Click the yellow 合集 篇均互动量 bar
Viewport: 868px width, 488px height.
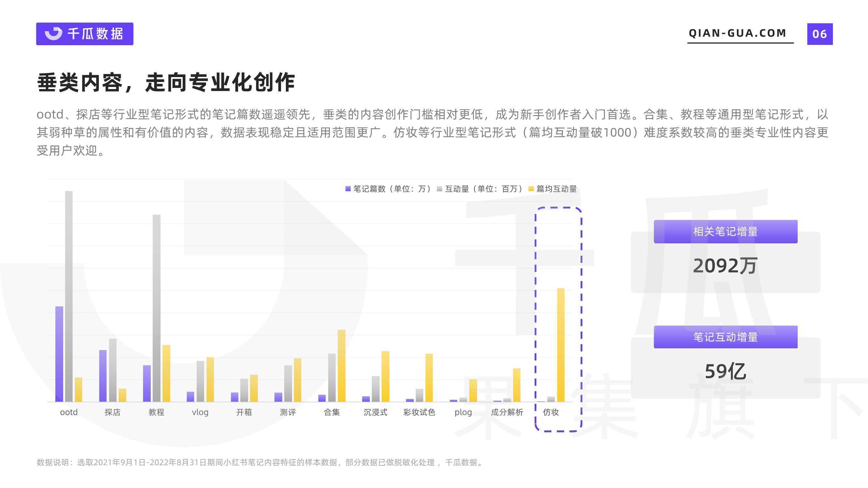coord(341,366)
